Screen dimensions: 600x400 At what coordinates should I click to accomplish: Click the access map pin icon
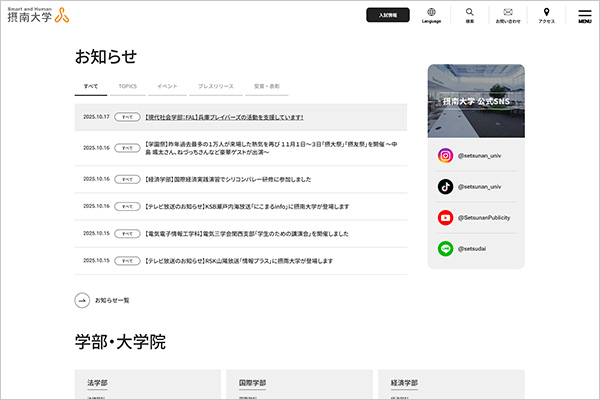click(546, 14)
